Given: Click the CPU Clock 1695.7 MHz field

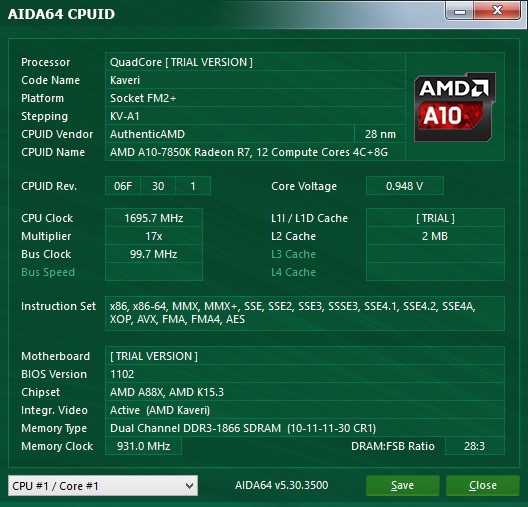Looking at the screenshot, I should tap(154, 218).
